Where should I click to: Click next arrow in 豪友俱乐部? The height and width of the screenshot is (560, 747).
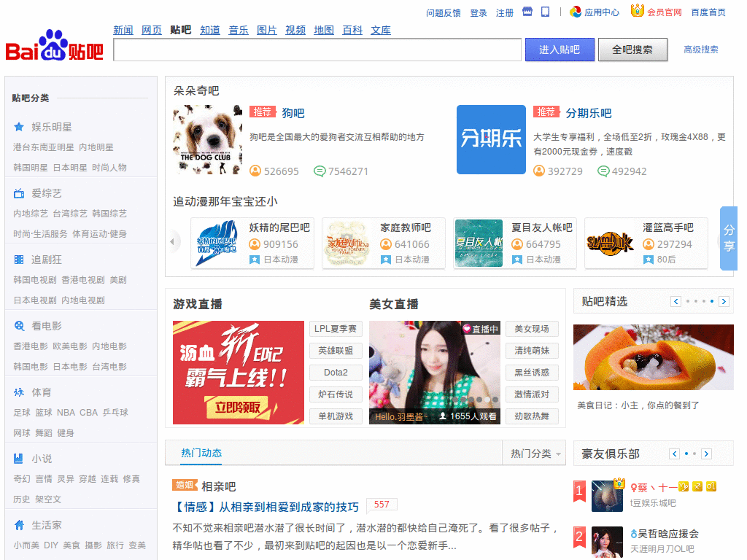706,454
